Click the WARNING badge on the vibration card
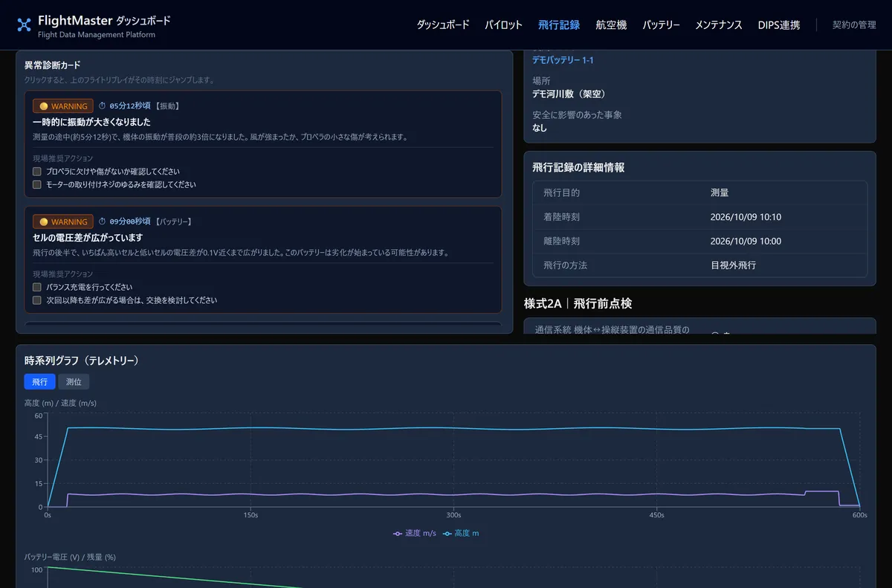Screen dimensions: 892x588 63,106
